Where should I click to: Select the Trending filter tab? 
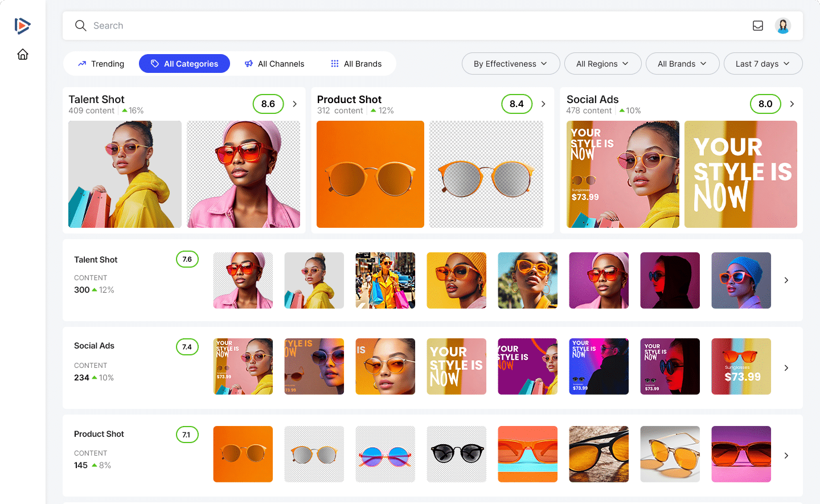click(x=101, y=64)
